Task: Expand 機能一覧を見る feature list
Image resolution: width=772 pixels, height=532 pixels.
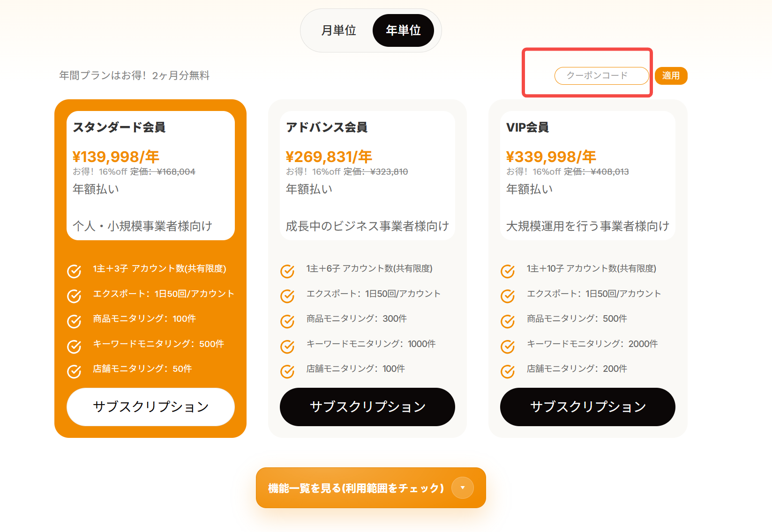Action: pyautogui.click(x=371, y=488)
